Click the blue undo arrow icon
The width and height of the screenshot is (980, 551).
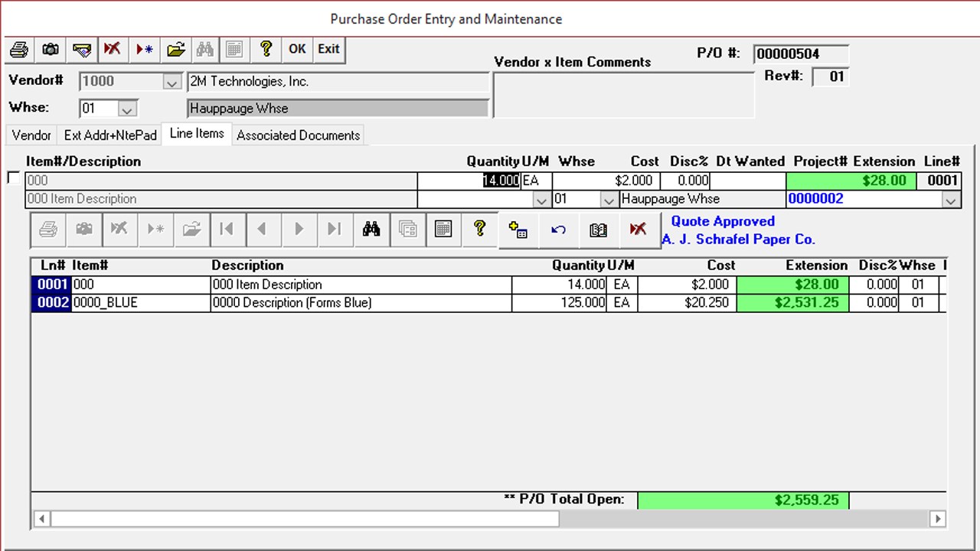558,230
